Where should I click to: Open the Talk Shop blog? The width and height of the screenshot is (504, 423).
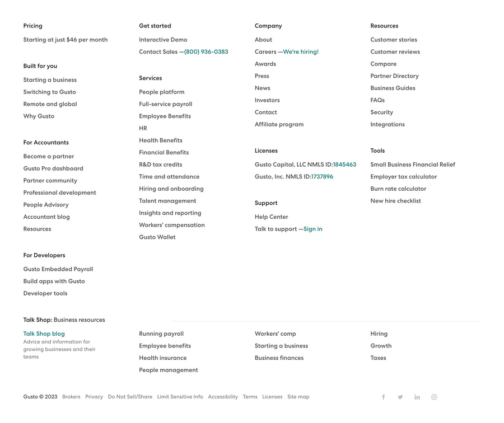(44, 333)
